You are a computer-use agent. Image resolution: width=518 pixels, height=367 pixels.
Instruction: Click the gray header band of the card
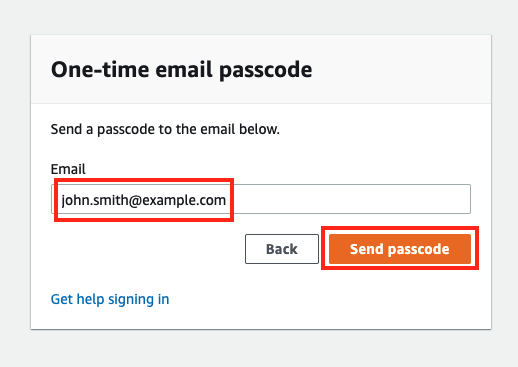[x=400, y=69]
